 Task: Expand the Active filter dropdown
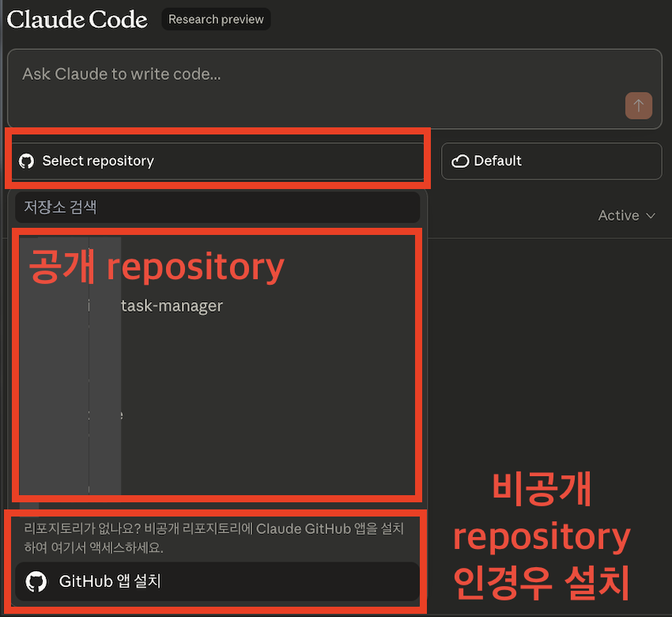click(627, 215)
